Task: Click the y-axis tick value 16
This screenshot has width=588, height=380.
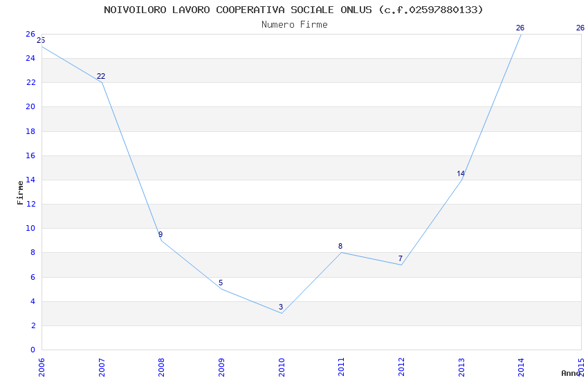Action: [30, 155]
